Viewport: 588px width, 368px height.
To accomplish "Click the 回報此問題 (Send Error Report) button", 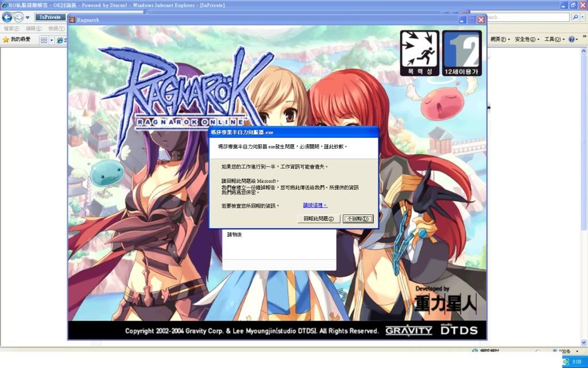I will pyautogui.click(x=319, y=218).
